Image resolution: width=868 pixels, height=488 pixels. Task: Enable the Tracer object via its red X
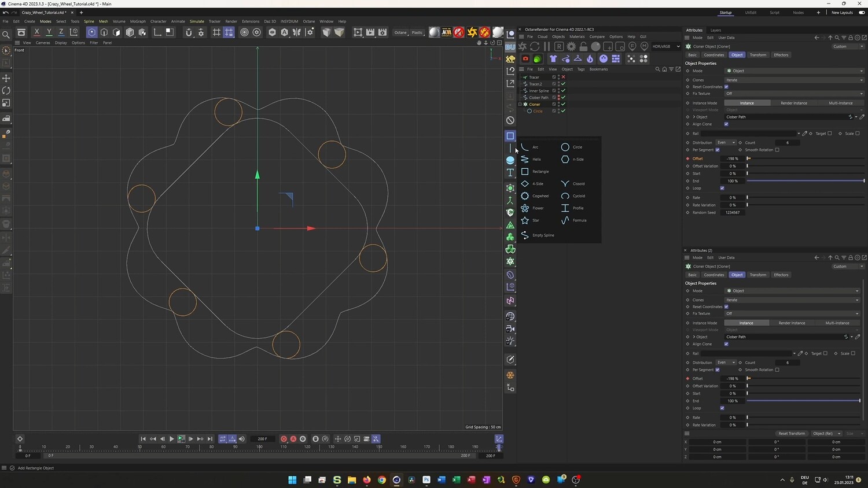pos(563,77)
